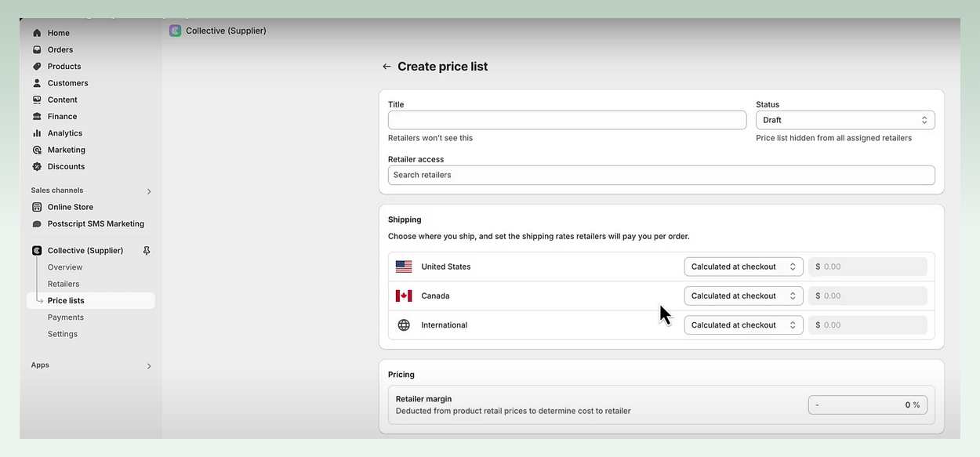Click the Home icon in the sidebar

[x=36, y=32]
